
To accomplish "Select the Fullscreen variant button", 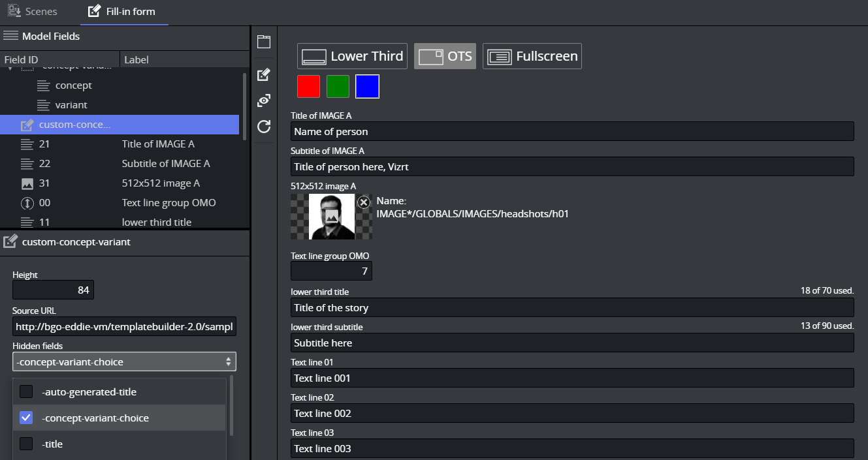I will click(x=532, y=56).
